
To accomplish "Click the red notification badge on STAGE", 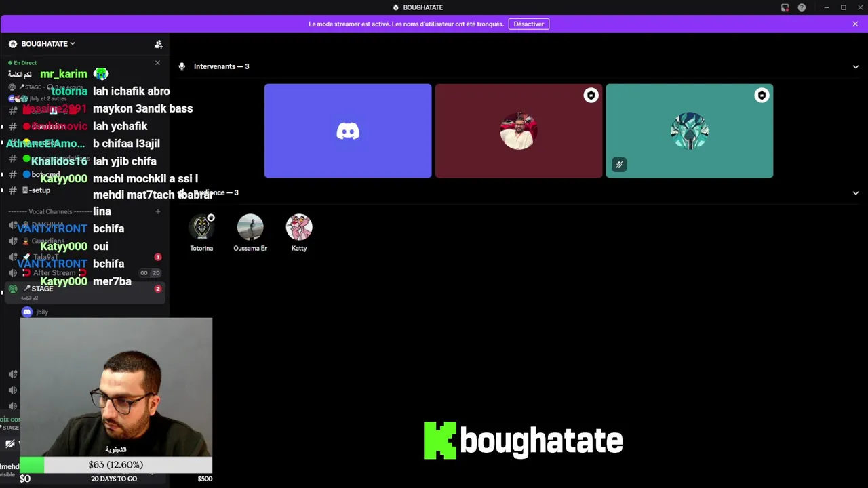I will [158, 289].
